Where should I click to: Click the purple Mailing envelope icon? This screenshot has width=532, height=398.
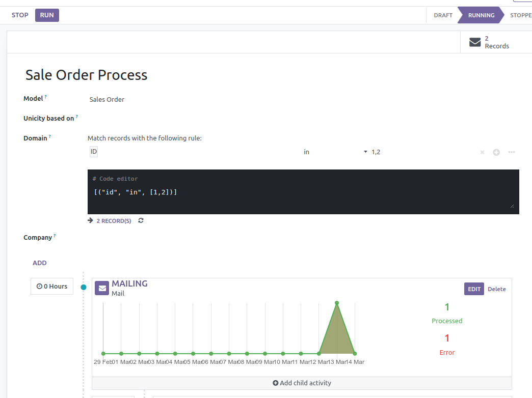(x=102, y=288)
